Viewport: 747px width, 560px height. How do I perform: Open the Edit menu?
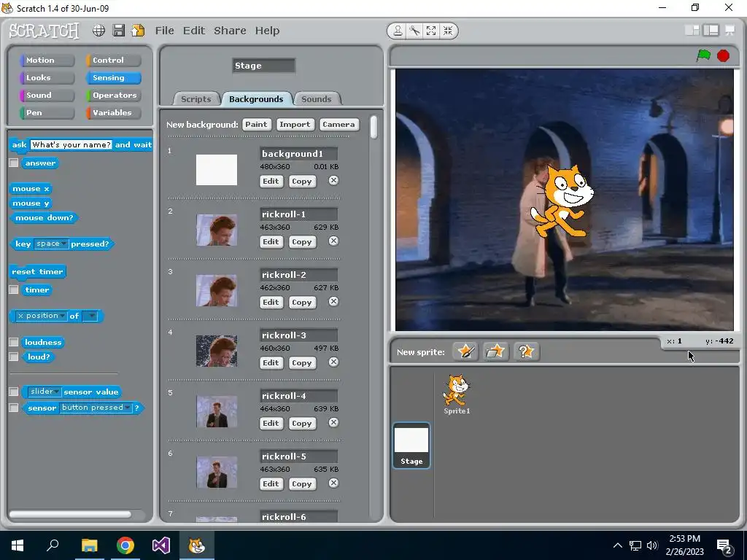194,31
